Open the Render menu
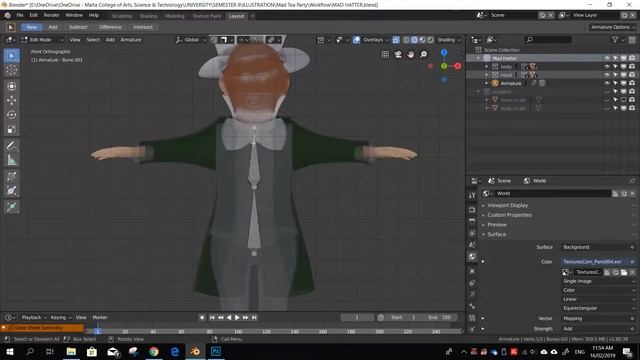 (51, 15)
